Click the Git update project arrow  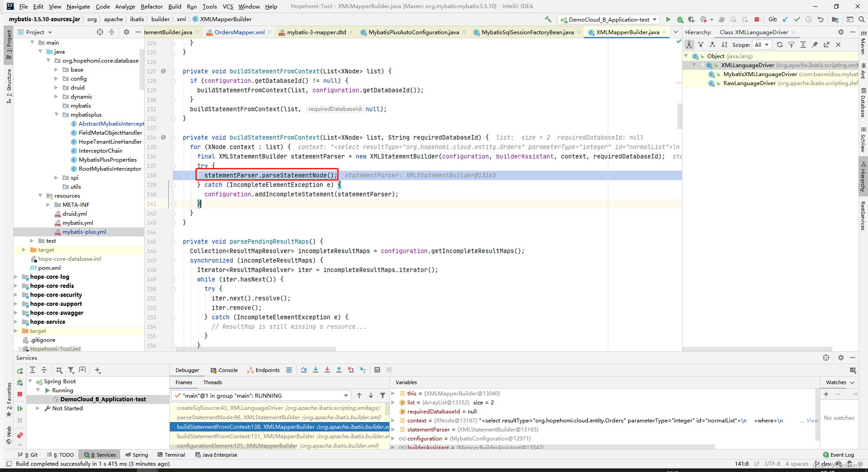(x=785, y=19)
